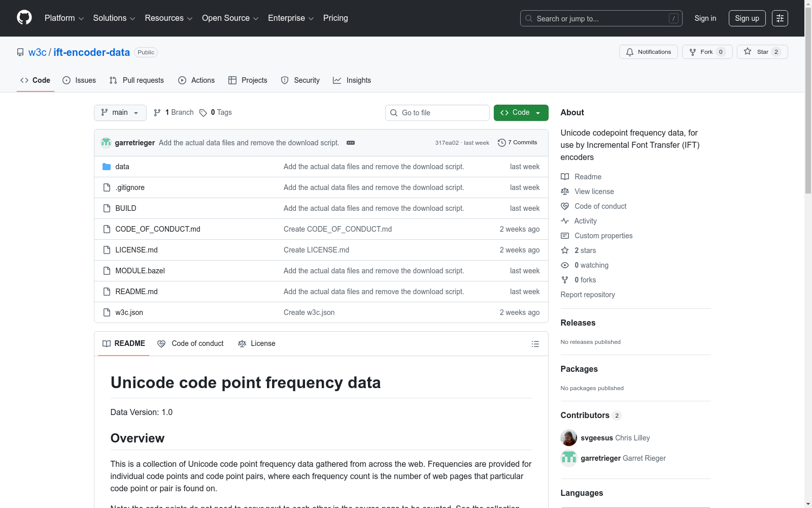Switch to the Insights tab
Screen dimensions: 812x508
click(352, 80)
